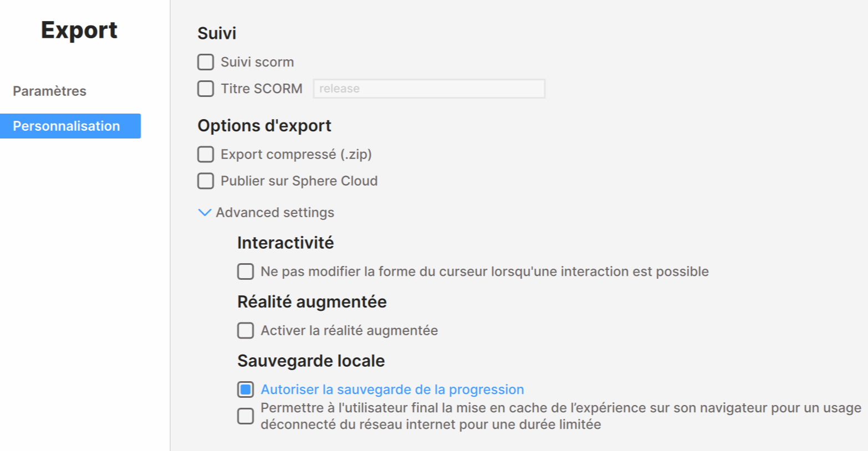The image size is (868, 451).
Task: Tick the Titre SCORM checkbox
Action: tap(206, 89)
